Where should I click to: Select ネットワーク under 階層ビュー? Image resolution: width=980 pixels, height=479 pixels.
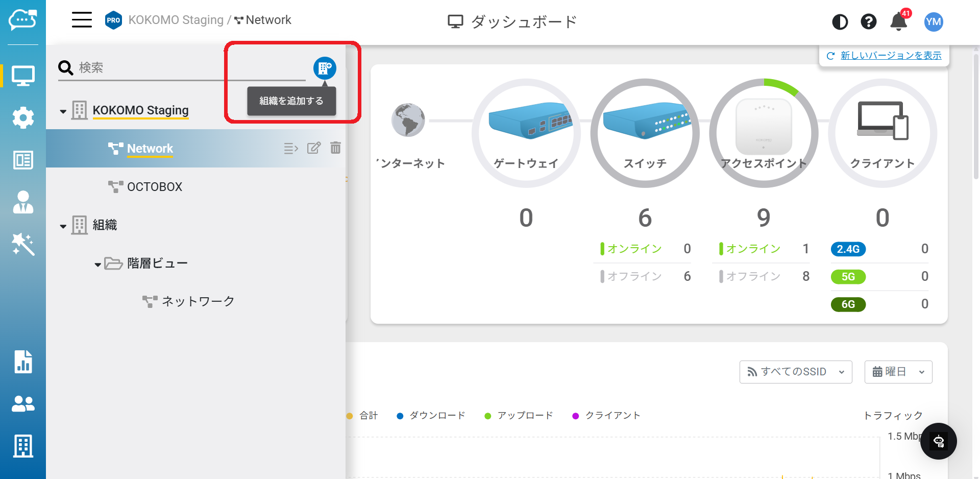198,301
